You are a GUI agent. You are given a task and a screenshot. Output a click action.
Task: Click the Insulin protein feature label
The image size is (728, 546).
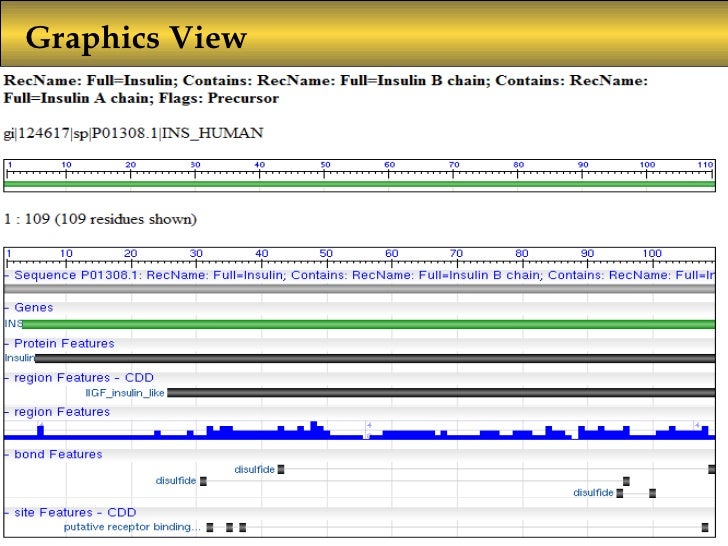coord(20,358)
